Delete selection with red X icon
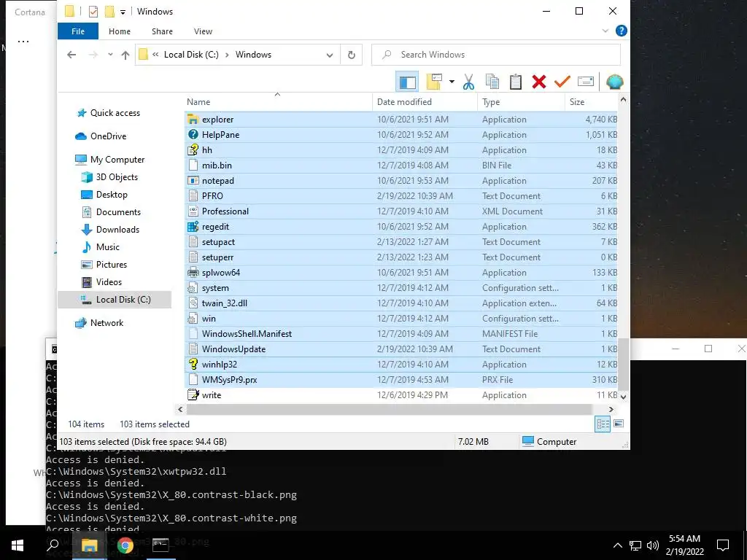The image size is (747, 560). pyautogui.click(x=539, y=82)
